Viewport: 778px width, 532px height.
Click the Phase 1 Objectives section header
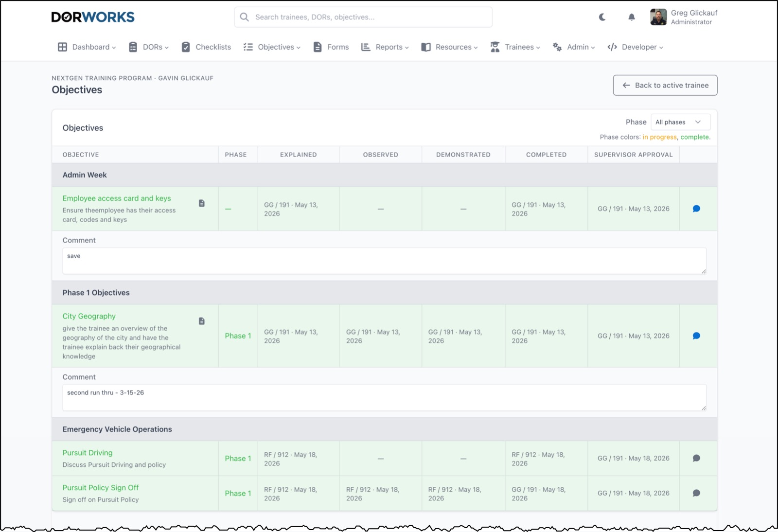384,293
